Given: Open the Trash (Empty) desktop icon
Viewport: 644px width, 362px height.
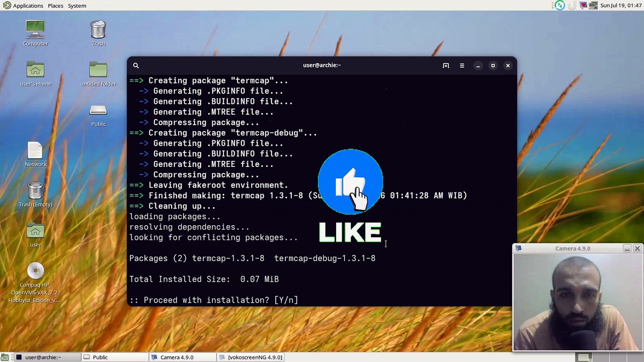Looking at the screenshot, I should (35, 194).
